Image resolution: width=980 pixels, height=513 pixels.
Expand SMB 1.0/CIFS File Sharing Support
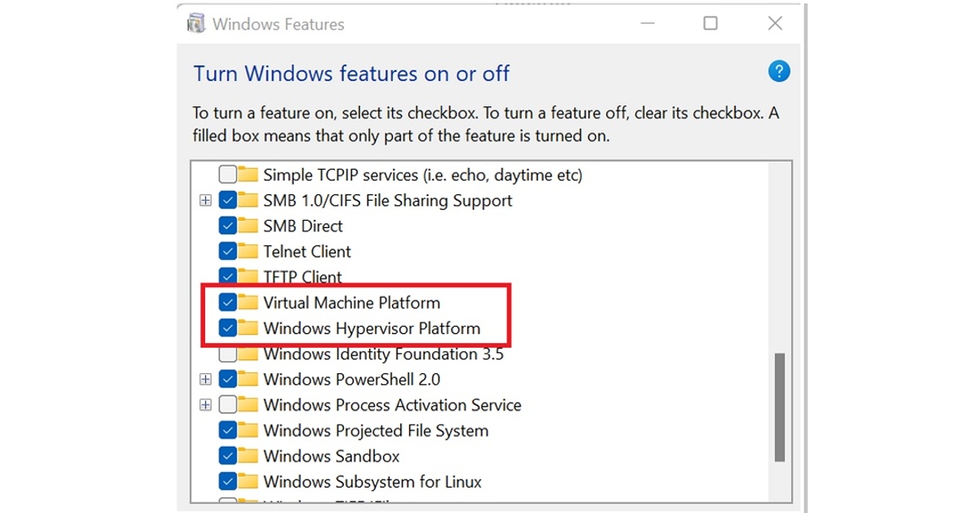point(206,201)
